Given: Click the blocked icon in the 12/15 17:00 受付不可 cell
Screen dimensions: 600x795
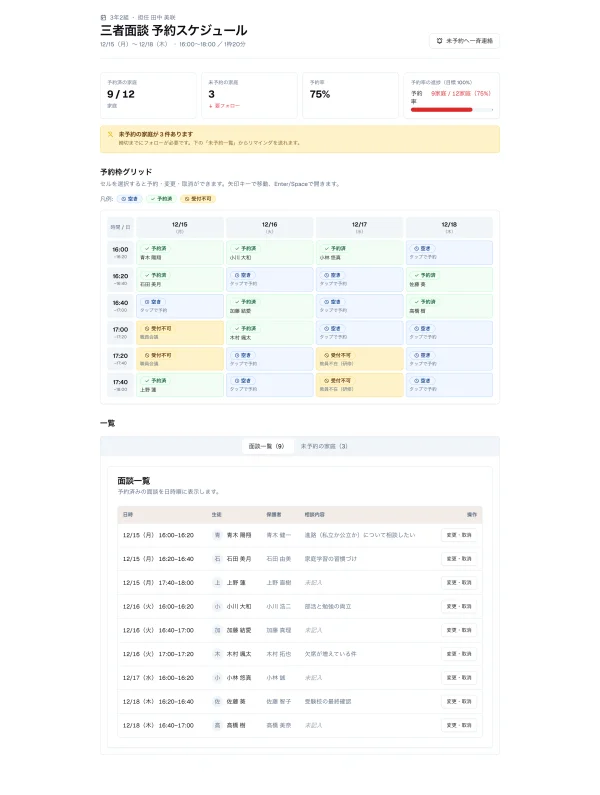Looking at the screenshot, I should pyautogui.click(x=147, y=329).
